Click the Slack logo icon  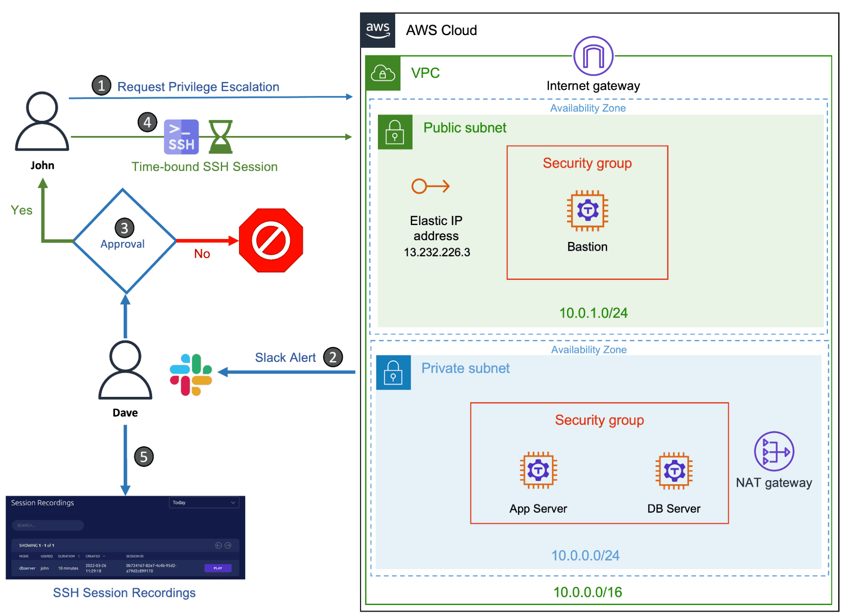tap(191, 375)
